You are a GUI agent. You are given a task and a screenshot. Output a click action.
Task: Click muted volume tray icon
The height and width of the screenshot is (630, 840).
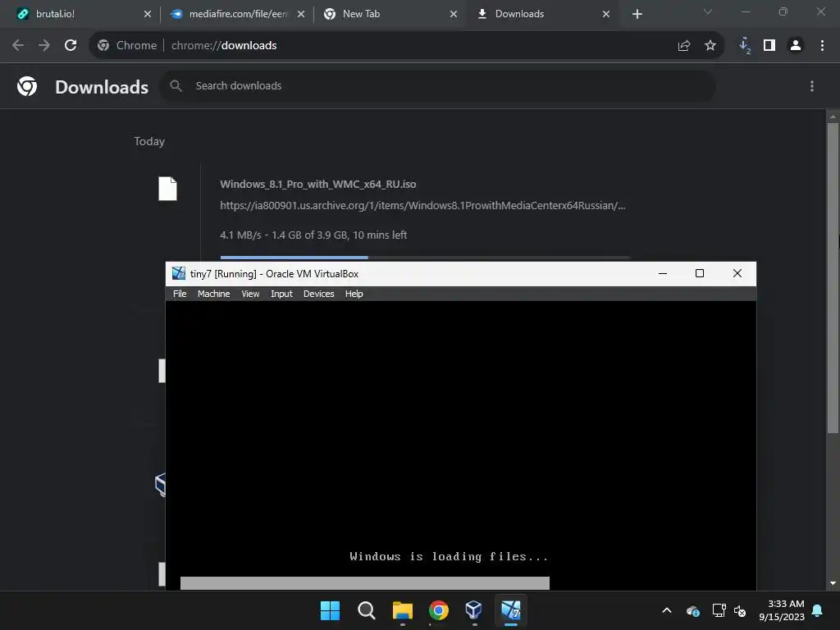pos(740,610)
